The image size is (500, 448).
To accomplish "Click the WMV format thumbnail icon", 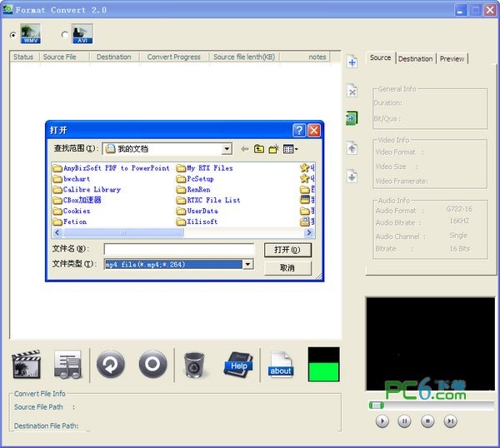I will pyautogui.click(x=31, y=34).
